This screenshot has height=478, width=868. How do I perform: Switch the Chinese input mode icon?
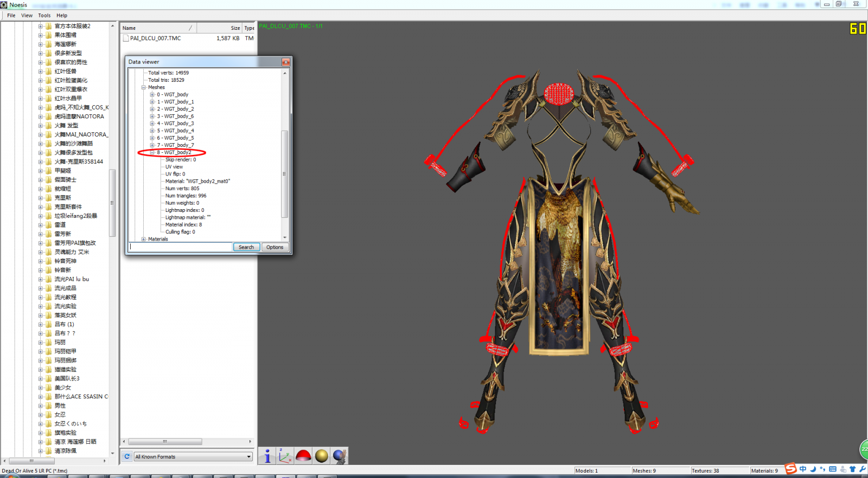pos(803,469)
